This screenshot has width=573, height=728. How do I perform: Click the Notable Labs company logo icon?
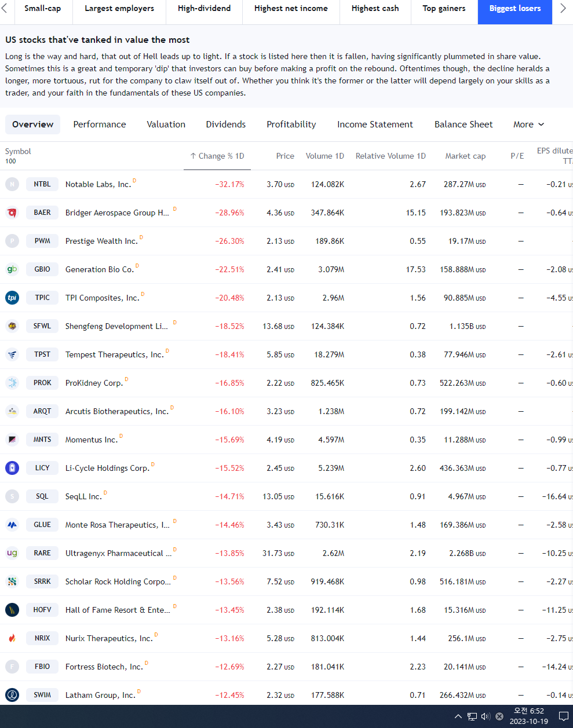12,184
